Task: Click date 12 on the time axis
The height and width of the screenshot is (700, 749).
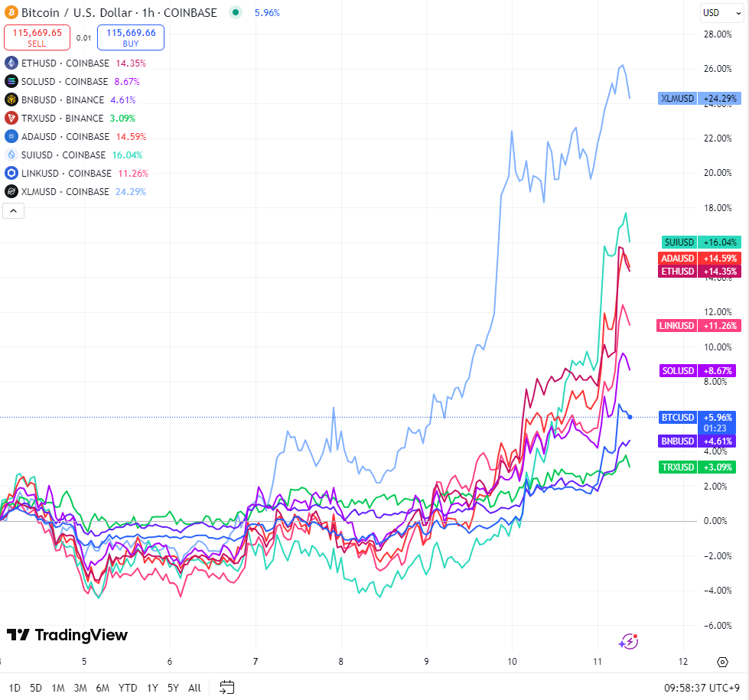Action: pyautogui.click(x=683, y=662)
